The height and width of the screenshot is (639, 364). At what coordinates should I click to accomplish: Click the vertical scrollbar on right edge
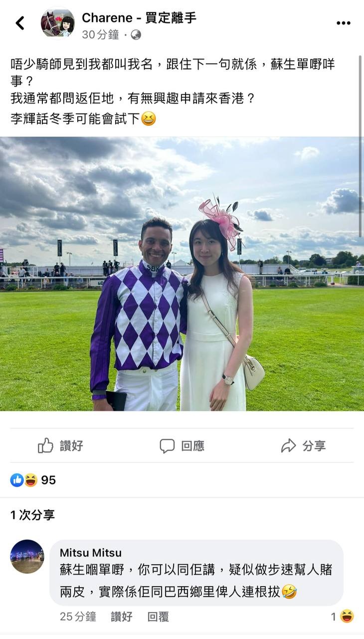click(360, 145)
